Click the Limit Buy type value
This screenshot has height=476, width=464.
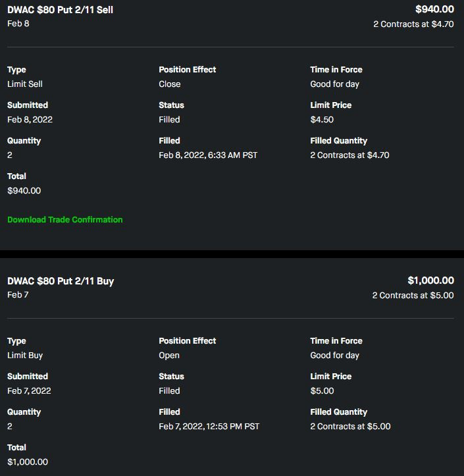[x=25, y=356]
